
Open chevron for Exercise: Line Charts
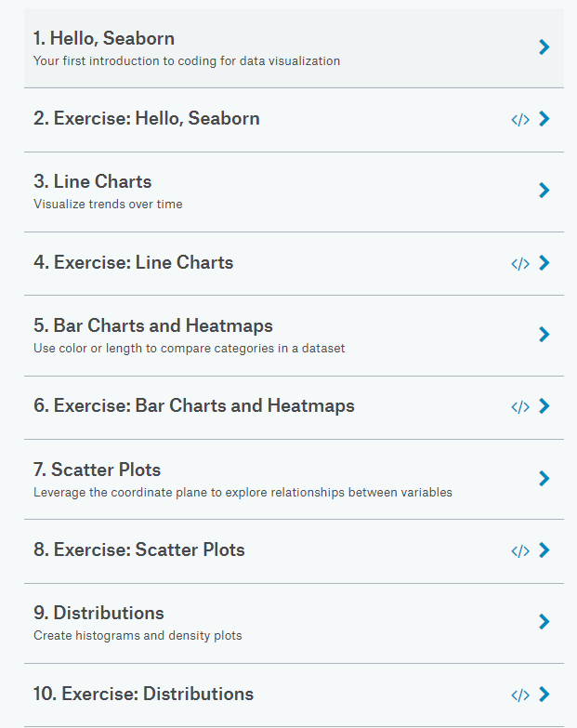click(544, 263)
